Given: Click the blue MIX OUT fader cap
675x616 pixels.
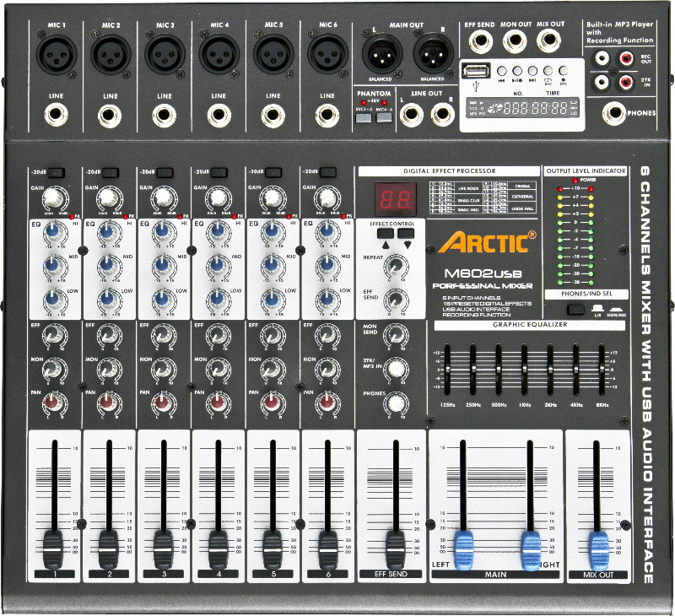Looking at the screenshot, I should point(599,551).
